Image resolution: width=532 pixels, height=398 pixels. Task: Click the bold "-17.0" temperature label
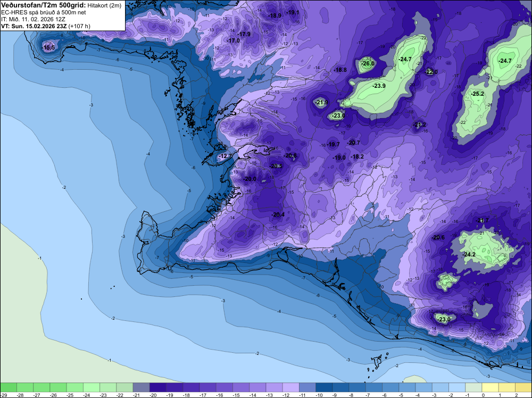(233, 40)
